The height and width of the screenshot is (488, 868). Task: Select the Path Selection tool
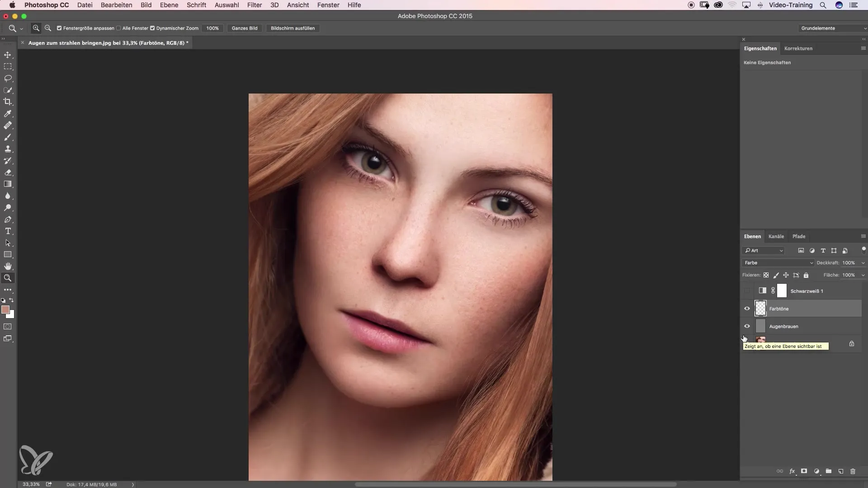[8, 243]
